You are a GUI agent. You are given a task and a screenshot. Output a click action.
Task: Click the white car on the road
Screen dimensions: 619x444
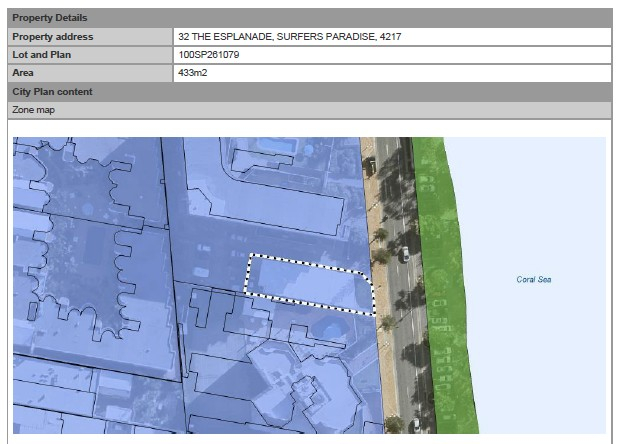pos(403,255)
